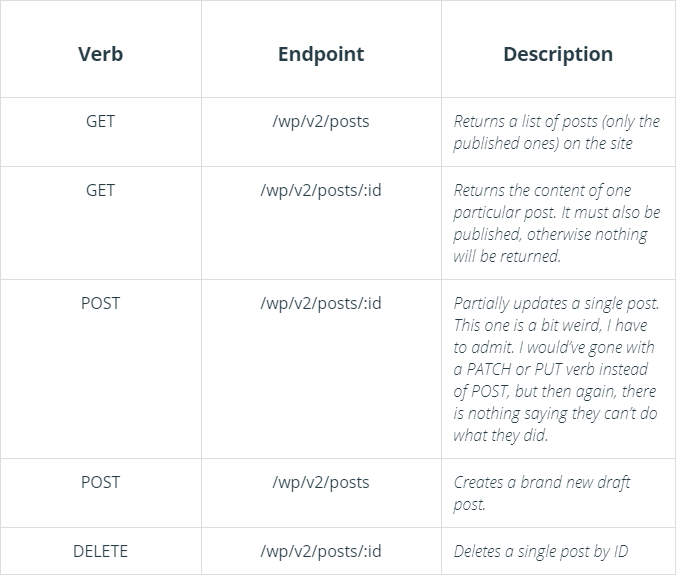
Task: Click the Endpoint column header
Action: coord(320,54)
